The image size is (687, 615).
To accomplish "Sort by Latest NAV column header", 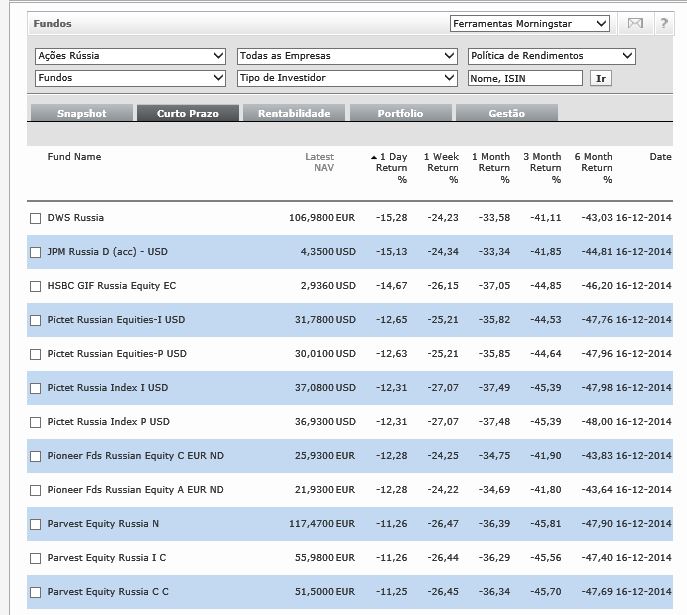I will coord(319,162).
